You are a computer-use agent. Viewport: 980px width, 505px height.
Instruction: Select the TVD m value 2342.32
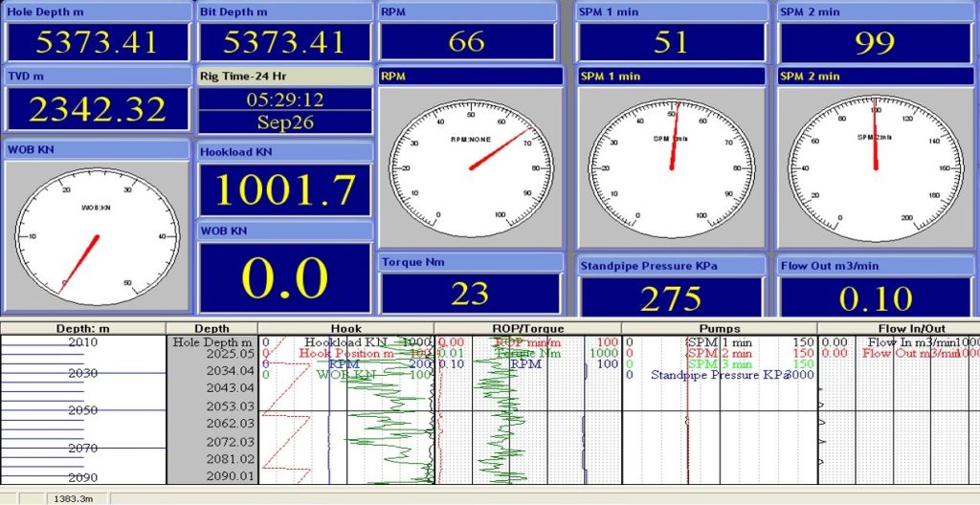[x=97, y=109]
